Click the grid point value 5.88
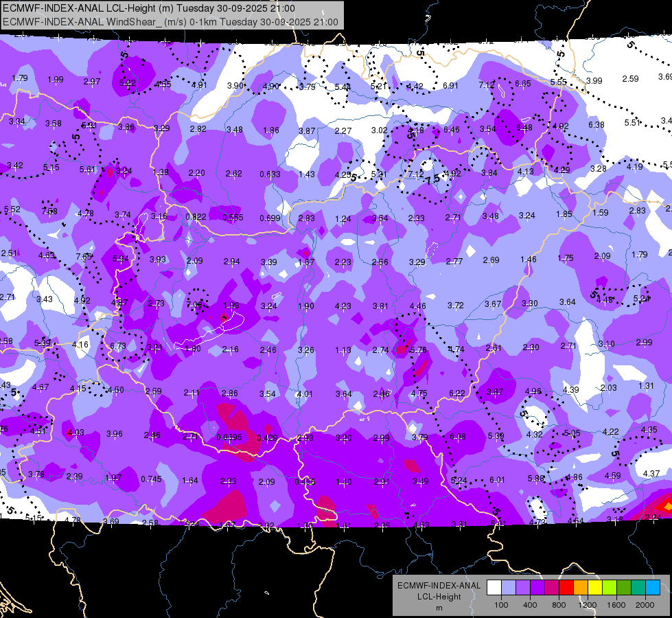 click(535, 478)
